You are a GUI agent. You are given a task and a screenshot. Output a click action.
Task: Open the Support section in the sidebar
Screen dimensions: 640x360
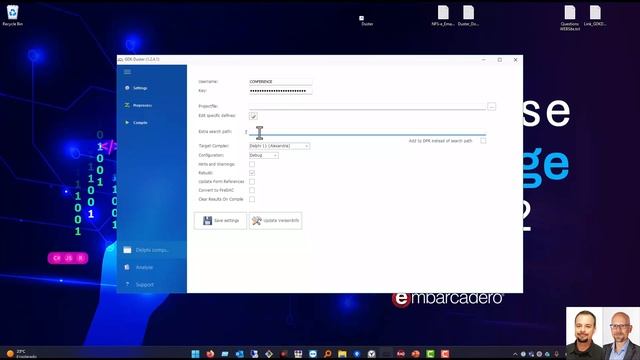coord(152,284)
